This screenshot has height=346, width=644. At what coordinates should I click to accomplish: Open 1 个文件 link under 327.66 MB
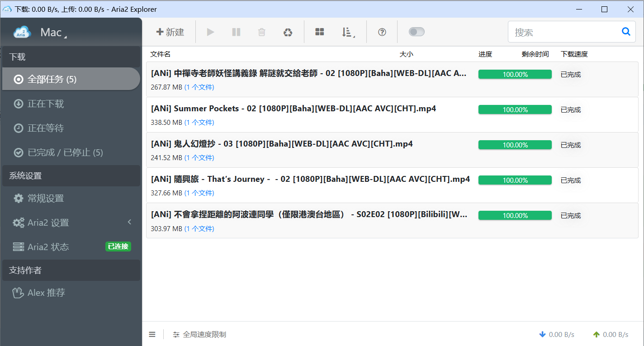coord(199,193)
